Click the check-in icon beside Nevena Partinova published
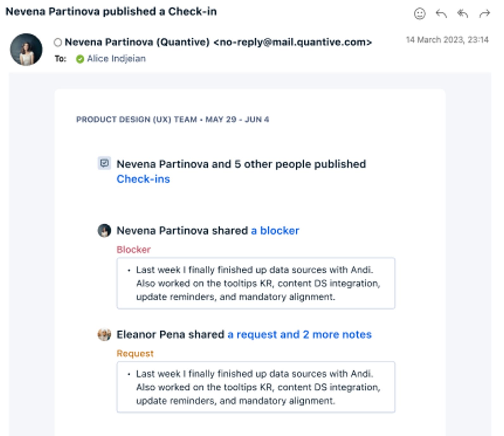Screen dimensions: 504x436 pos(104,163)
